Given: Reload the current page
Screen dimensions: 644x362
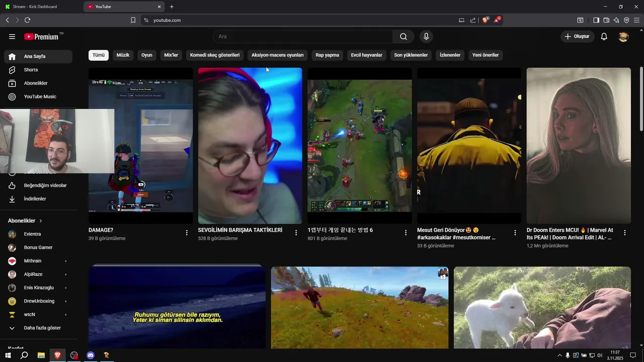Looking at the screenshot, I should tap(27, 20).
